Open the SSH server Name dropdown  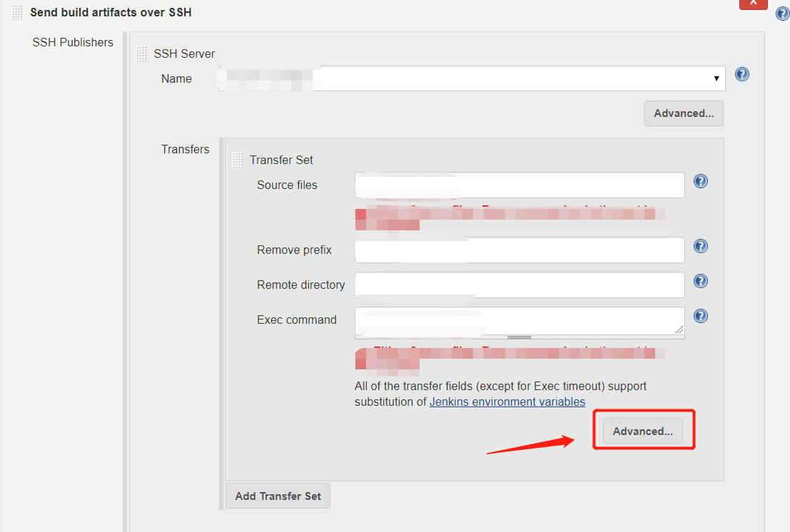pyautogui.click(x=716, y=78)
